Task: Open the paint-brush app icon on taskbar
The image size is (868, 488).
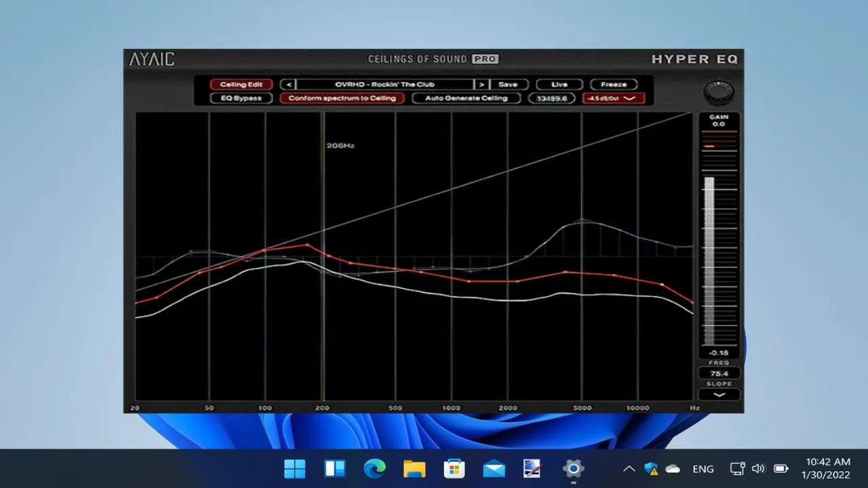Action: [x=533, y=468]
